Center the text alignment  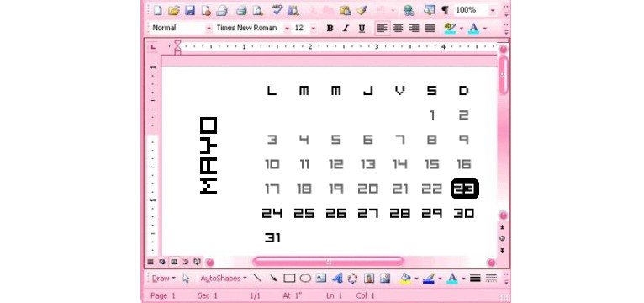click(398, 29)
